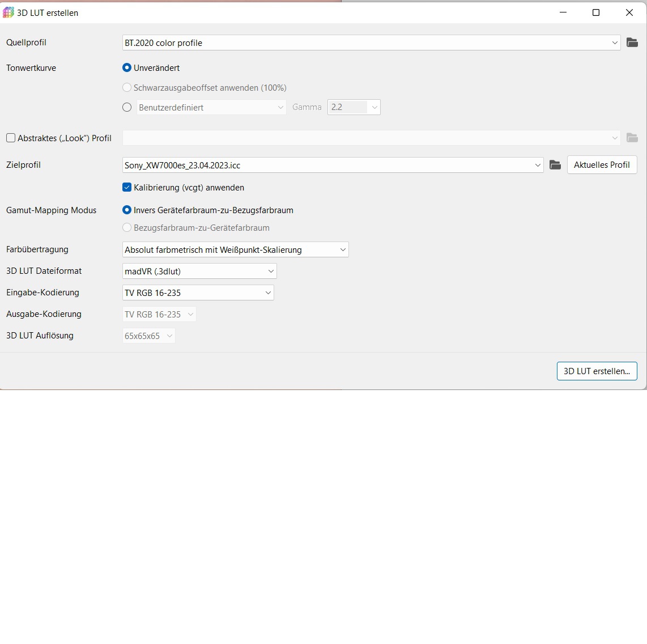The height and width of the screenshot is (644, 647).
Task: Expand the Zielprofil dropdown list
Action: pos(538,166)
